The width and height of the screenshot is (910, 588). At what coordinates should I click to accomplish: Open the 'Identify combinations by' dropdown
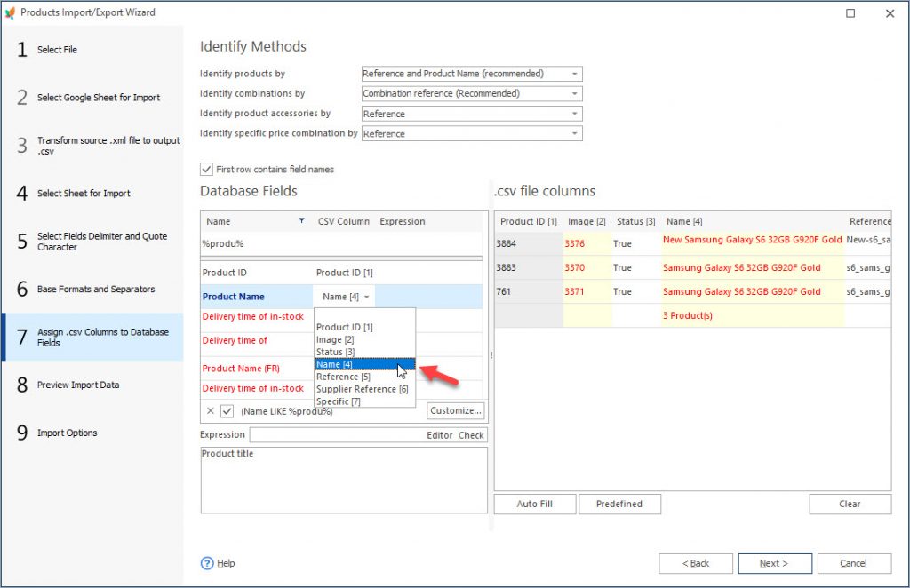pyautogui.click(x=574, y=93)
